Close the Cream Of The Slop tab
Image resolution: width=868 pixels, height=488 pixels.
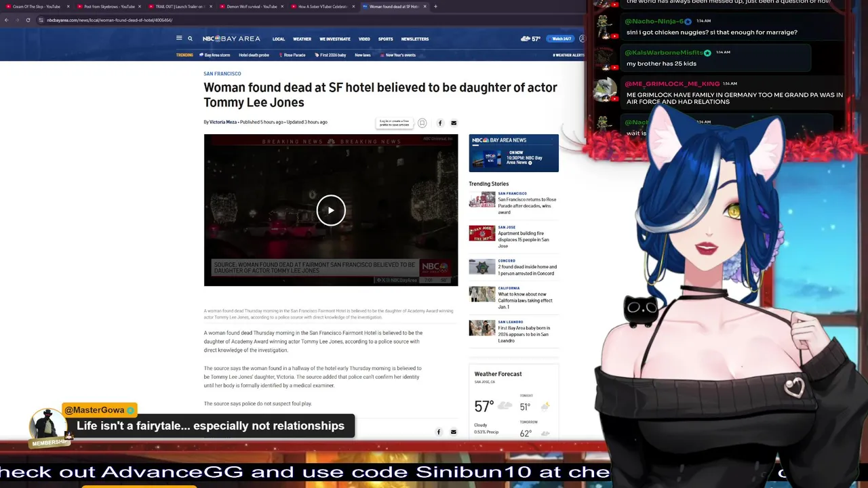click(x=68, y=6)
